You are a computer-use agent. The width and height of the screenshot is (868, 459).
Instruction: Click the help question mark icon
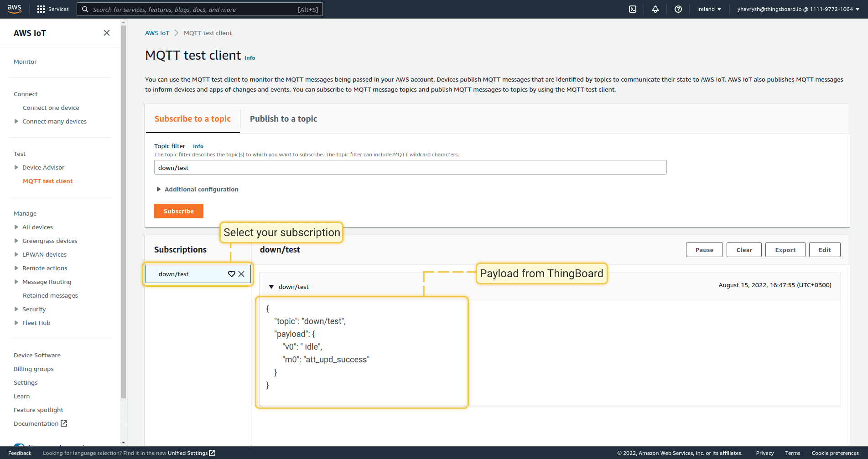(678, 9)
